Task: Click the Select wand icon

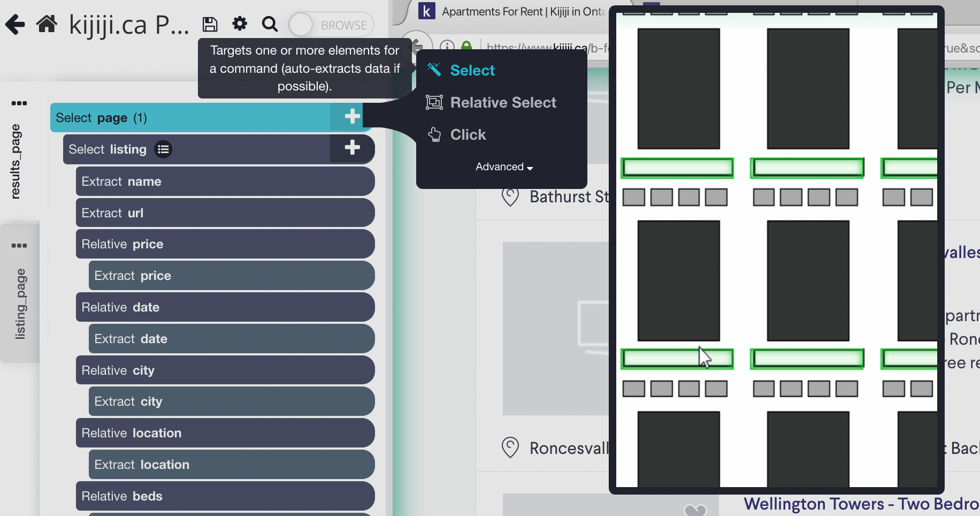Action: click(434, 70)
